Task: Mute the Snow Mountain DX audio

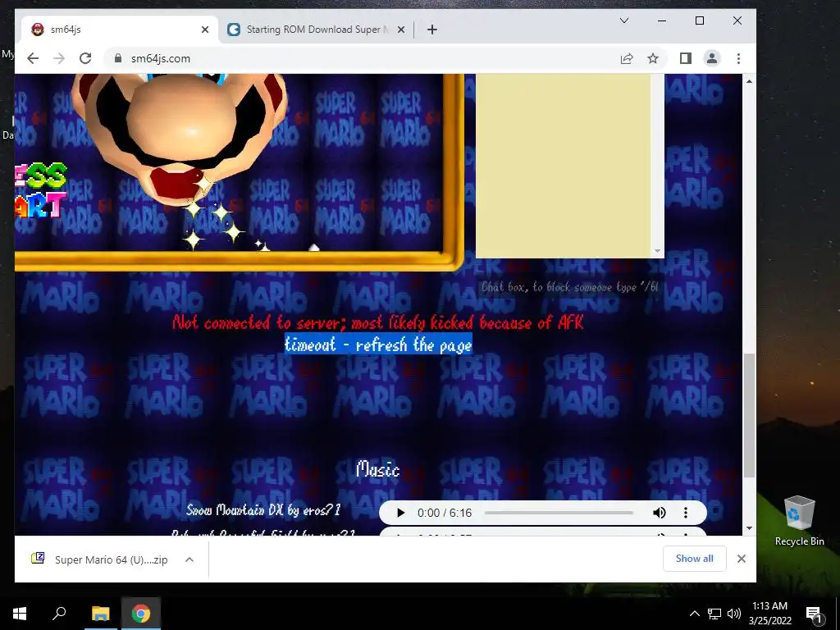Action: pos(660,513)
